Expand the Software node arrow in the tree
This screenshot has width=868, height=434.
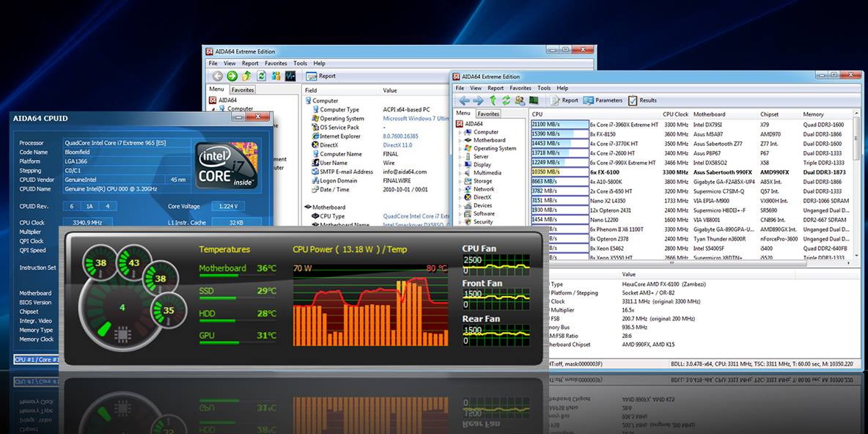[460, 213]
